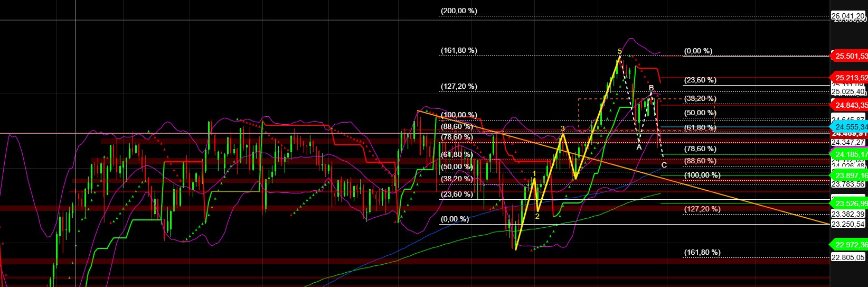
Task: Select the cyan 24.555,34 current price marker
Action: click(x=850, y=127)
